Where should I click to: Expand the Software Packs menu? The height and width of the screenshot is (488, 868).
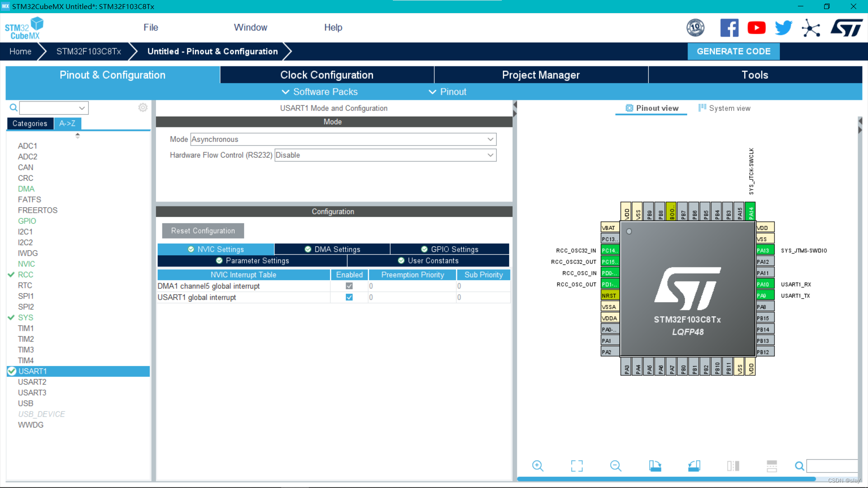tap(320, 92)
